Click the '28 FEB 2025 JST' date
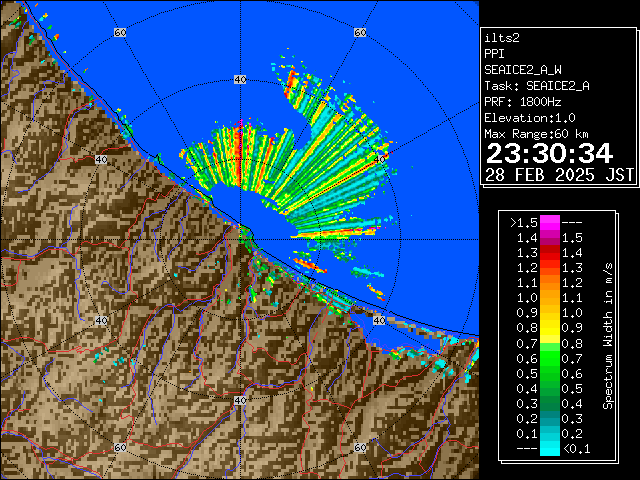 tap(559, 175)
